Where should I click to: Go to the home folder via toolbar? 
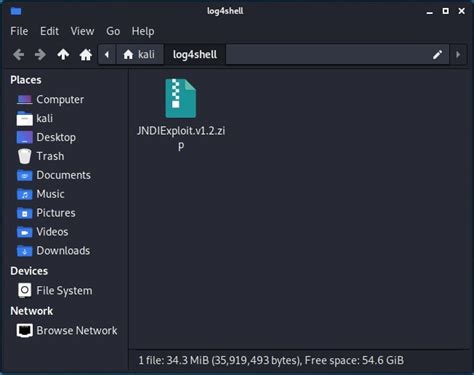tap(86, 54)
